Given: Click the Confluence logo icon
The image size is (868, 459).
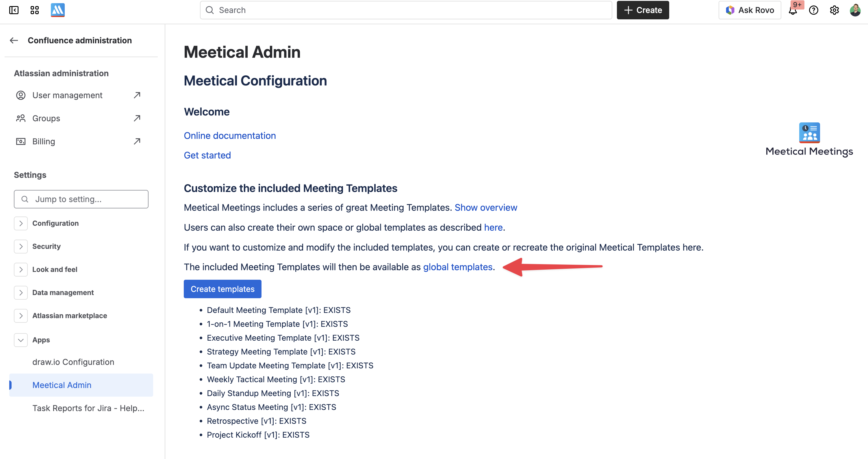Looking at the screenshot, I should pyautogui.click(x=58, y=10).
